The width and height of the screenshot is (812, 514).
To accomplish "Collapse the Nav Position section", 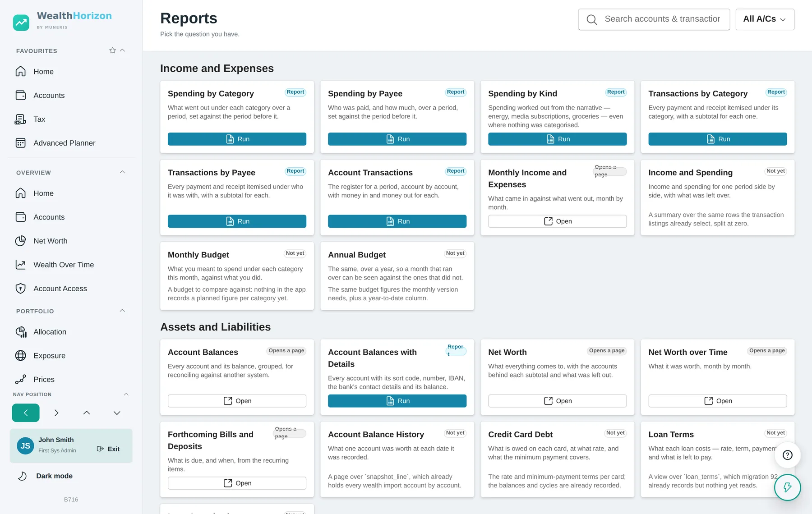I will [x=126, y=395].
